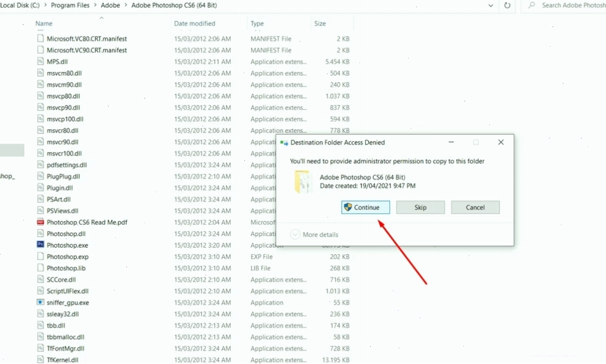Click the msvcp90.dll file icon
The height and width of the screenshot is (364, 606).
pyautogui.click(x=40, y=108)
